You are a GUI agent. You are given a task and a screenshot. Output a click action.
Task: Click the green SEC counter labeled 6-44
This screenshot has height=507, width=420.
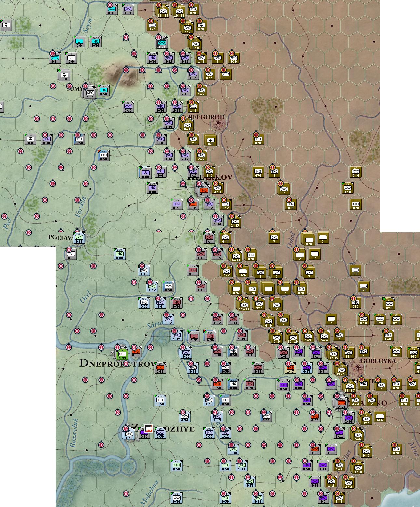pyautogui.click(x=122, y=353)
